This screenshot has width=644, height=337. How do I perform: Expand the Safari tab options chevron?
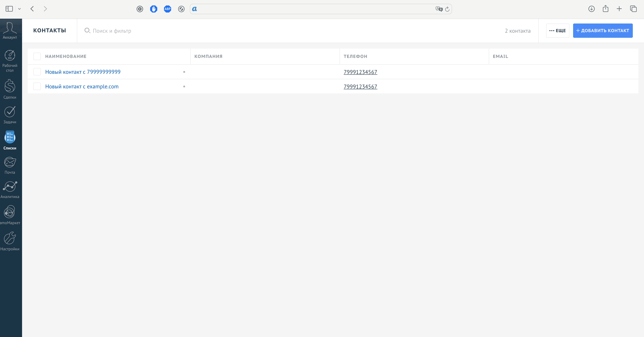pyautogui.click(x=19, y=8)
